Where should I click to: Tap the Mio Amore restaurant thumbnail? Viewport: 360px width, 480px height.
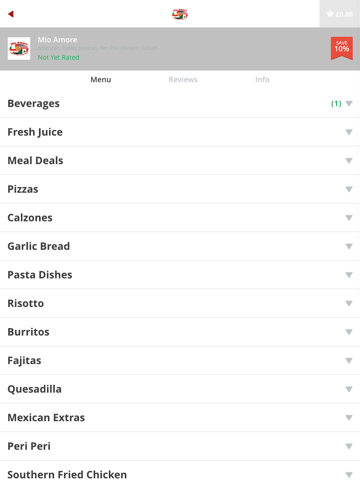click(x=19, y=49)
